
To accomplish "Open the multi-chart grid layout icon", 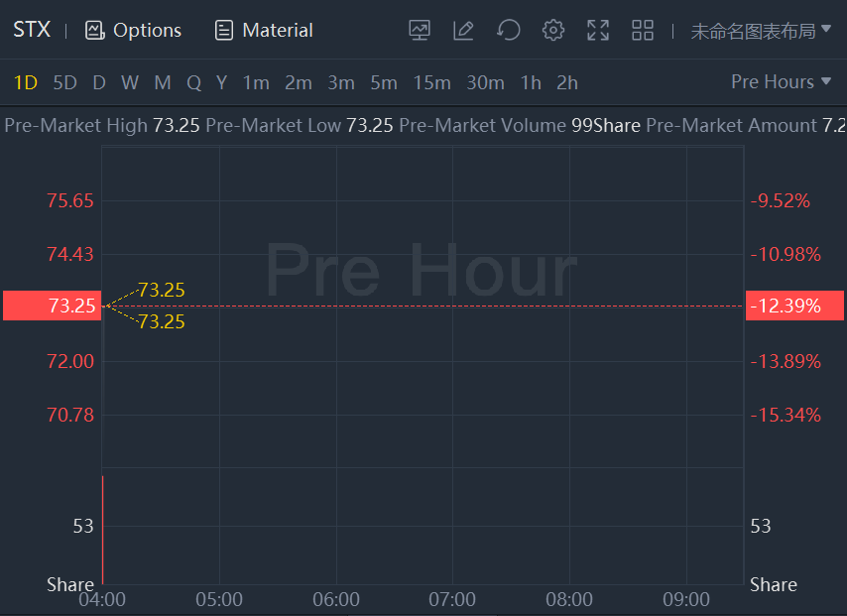I will click(643, 30).
